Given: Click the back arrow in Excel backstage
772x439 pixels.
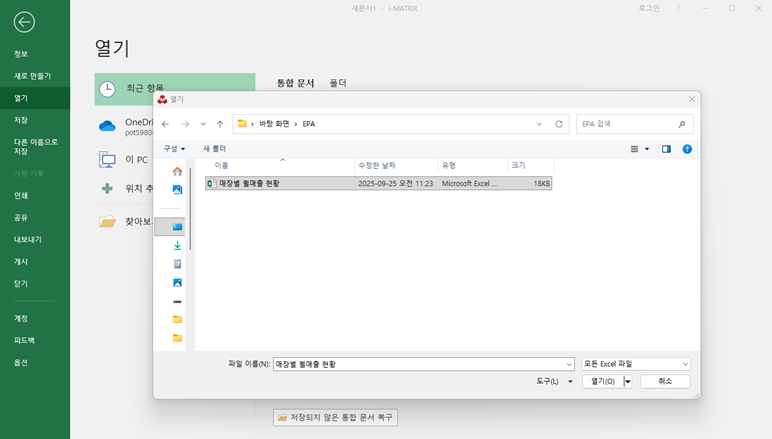Looking at the screenshot, I should [24, 22].
